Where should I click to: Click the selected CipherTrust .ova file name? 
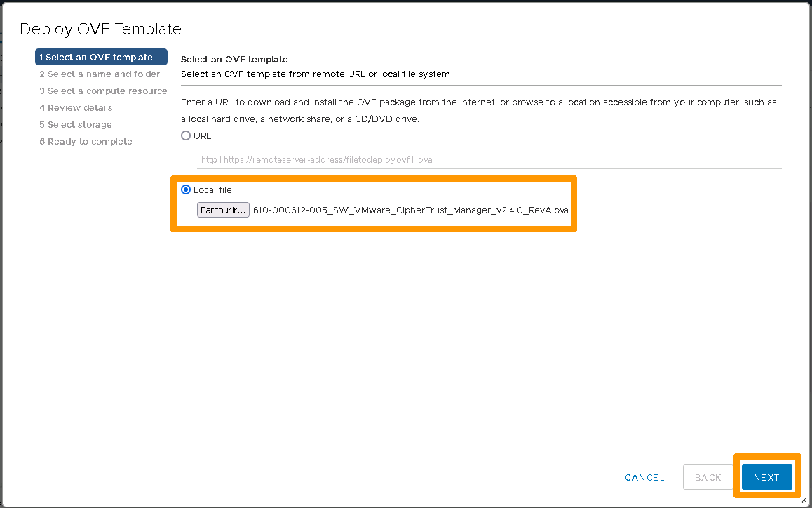410,210
